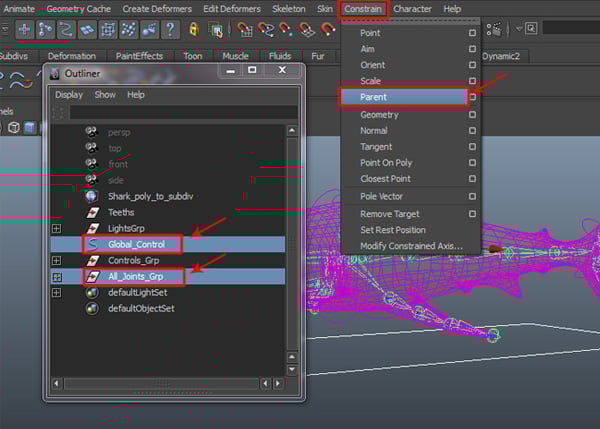
Task: Click the lock icon in the toolbar
Action: click(193, 29)
